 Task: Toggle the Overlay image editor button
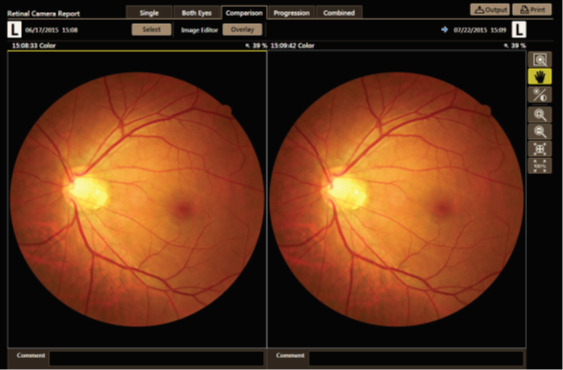(x=242, y=29)
